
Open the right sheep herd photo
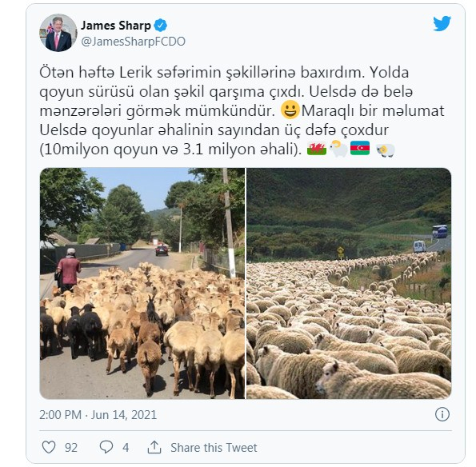349,283
